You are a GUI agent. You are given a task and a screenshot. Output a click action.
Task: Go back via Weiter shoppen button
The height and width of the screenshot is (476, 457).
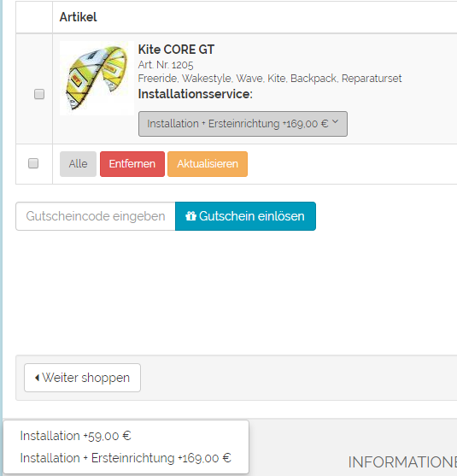point(82,378)
